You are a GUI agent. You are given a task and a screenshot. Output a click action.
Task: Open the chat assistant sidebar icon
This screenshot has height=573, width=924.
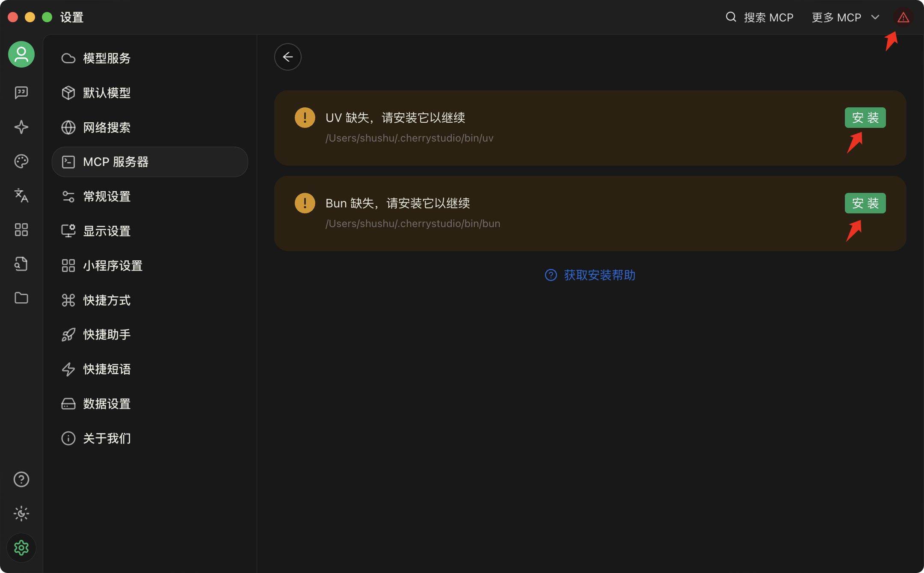click(x=21, y=92)
